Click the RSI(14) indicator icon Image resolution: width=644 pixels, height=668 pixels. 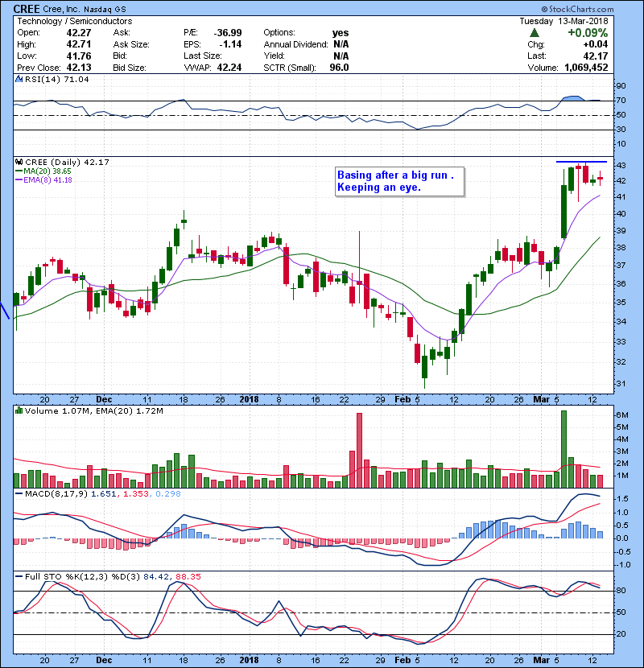click(x=19, y=79)
